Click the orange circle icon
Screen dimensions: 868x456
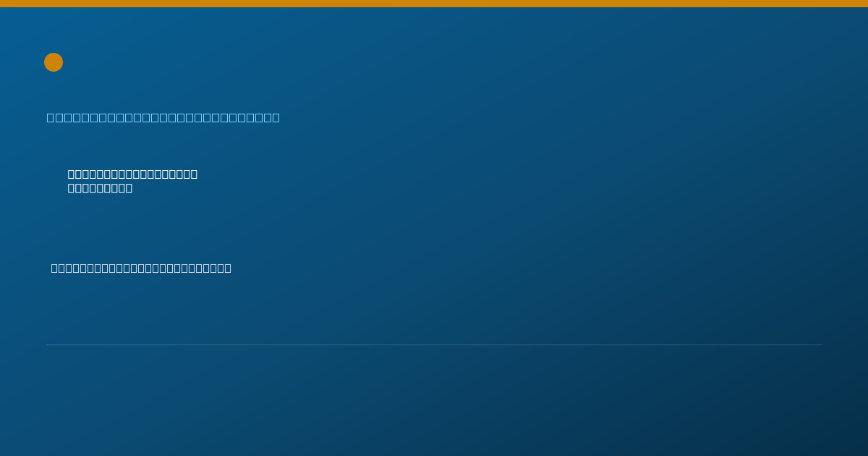(54, 62)
